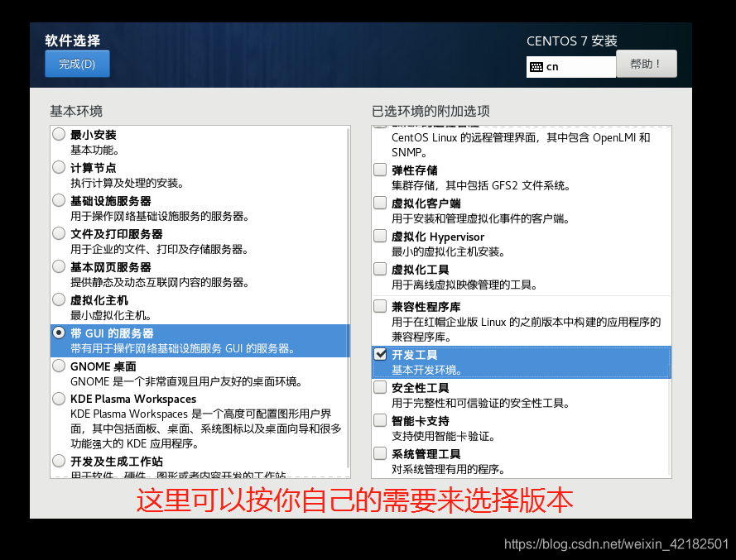This screenshot has height=560, width=736.
Task: Click the description 基本功能。
Action: pos(95,150)
